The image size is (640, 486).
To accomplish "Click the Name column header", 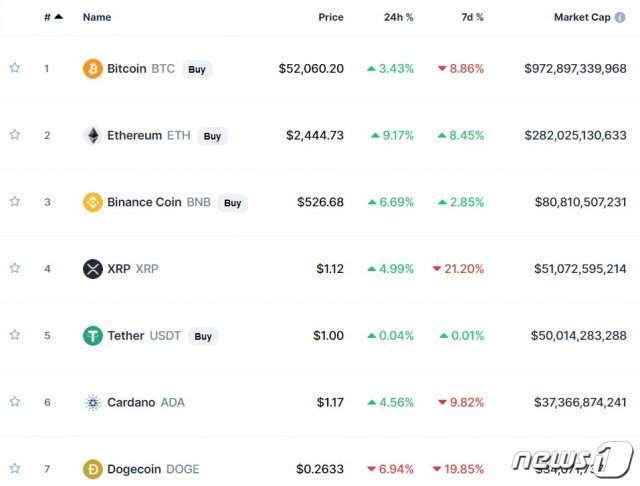I will tap(97, 17).
